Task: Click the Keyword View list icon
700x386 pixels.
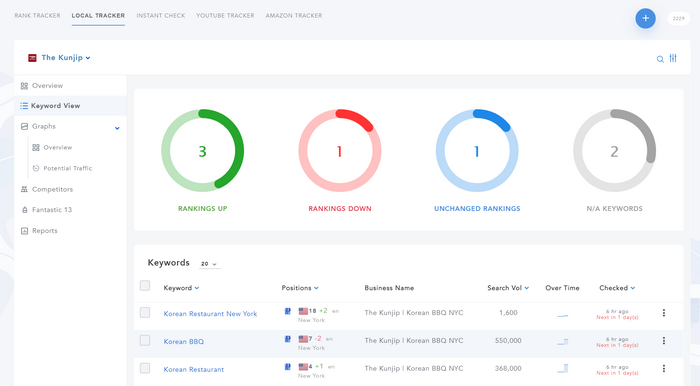Action: [x=24, y=106]
